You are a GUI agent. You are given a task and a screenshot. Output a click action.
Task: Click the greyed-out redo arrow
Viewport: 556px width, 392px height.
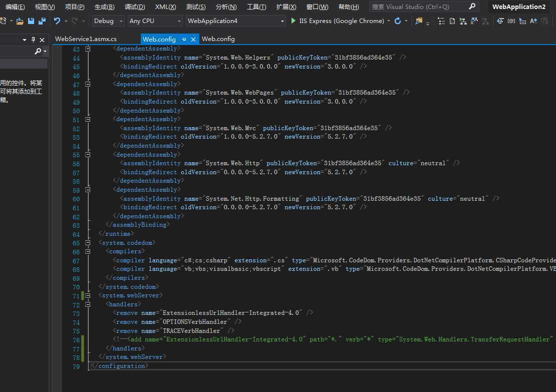click(75, 21)
